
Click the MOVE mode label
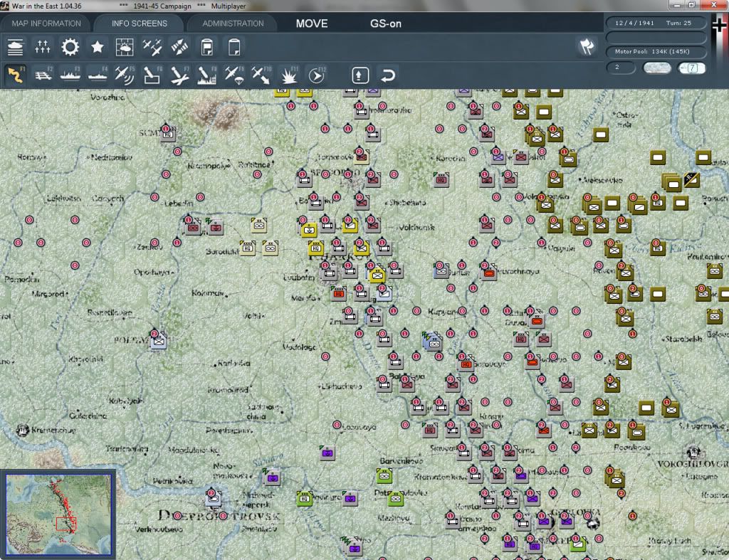pos(312,23)
